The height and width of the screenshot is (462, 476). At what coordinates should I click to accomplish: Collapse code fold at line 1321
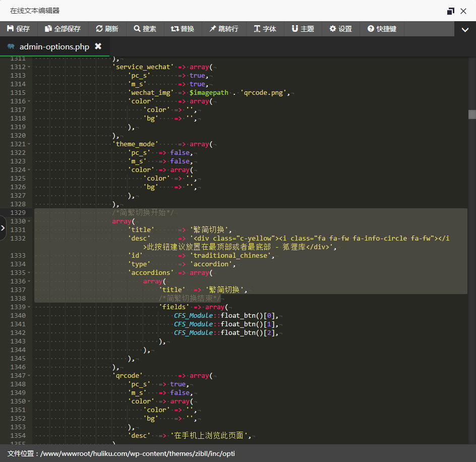[29, 144]
